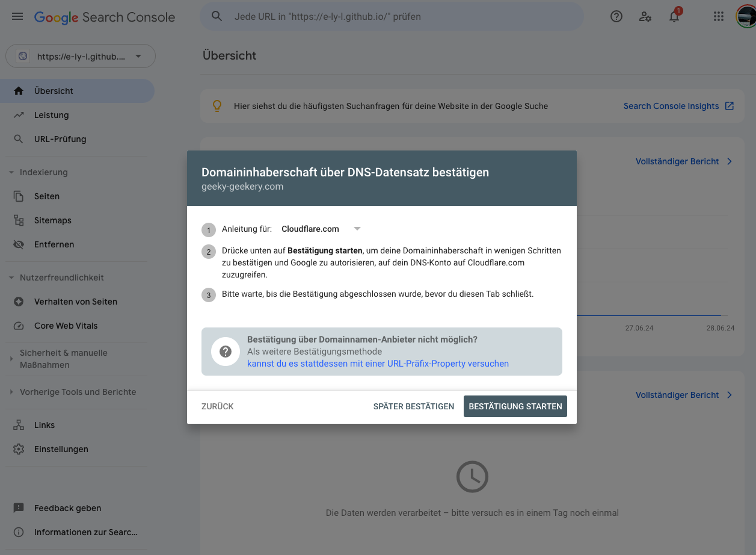Expand Sicherheit & manuelle Maßnahmen section
Image resolution: width=756 pixels, height=555 pixels.
tap(11, 359)
